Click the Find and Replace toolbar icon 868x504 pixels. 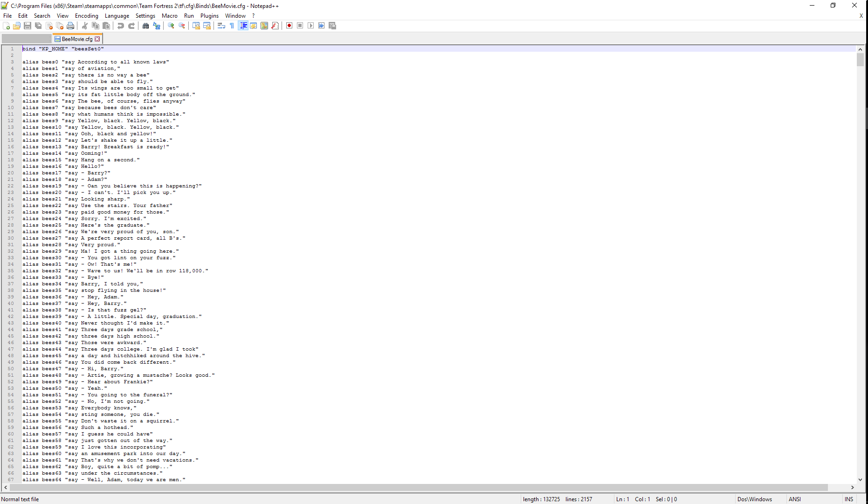click(x=157, y=26)
